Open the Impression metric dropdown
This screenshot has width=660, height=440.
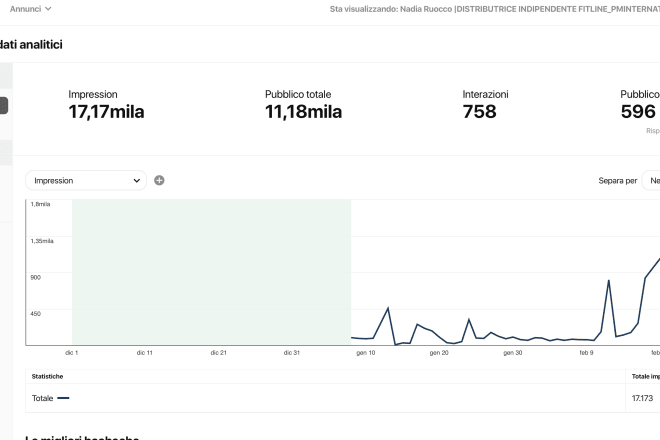(x=86, y=181)
